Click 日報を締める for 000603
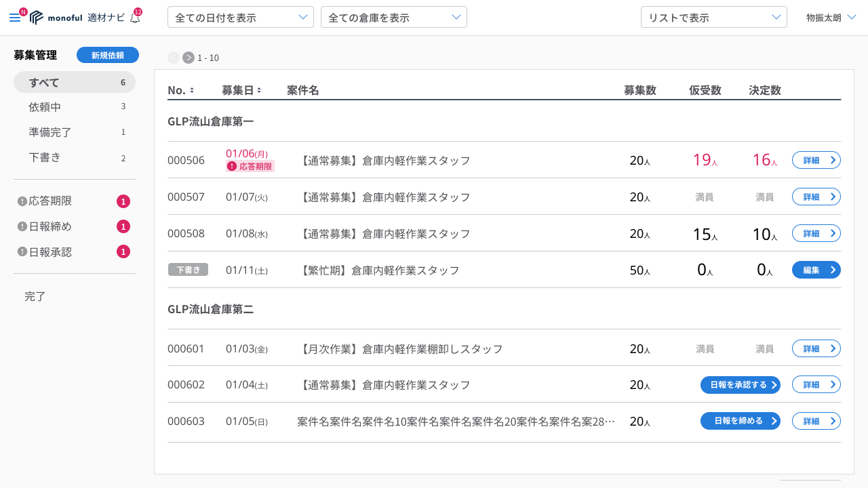868x488 pixels. [740, 421]
